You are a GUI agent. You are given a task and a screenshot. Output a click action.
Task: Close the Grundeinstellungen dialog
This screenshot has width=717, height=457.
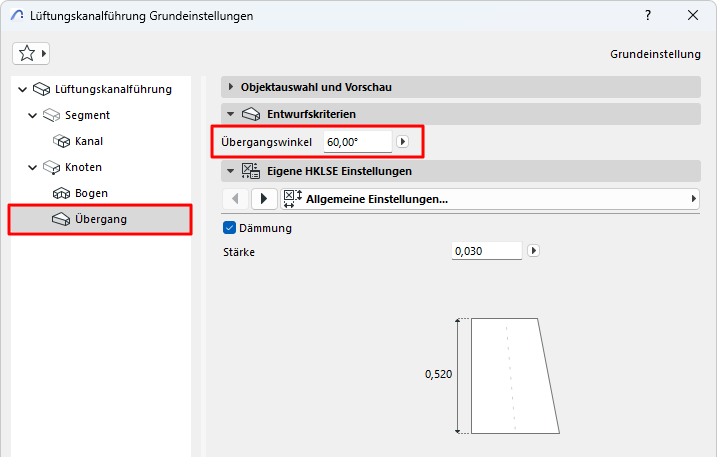coord(693,16)
